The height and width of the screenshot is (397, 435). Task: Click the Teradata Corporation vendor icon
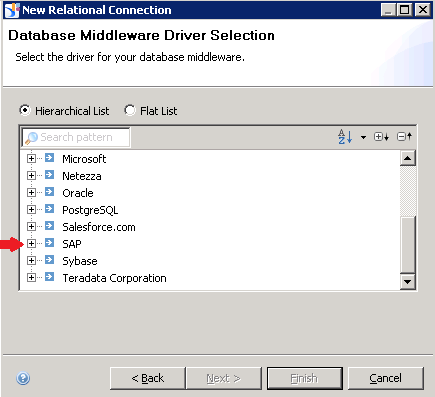49,277
